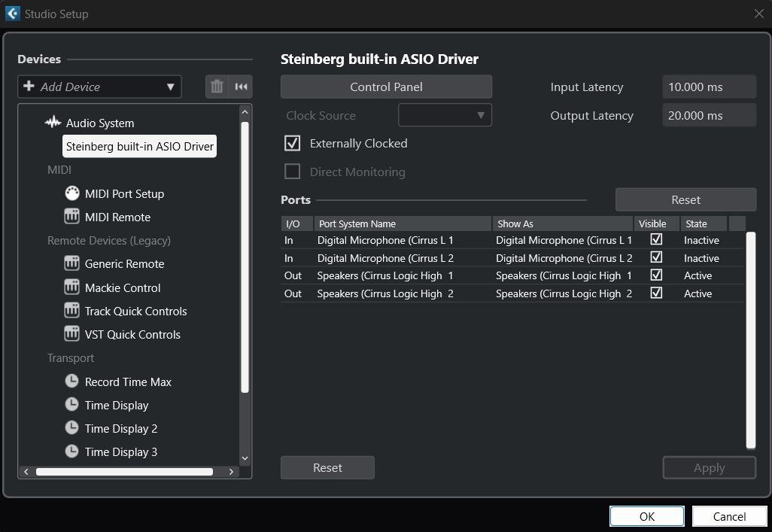The image size is (772, 532).
Task: Select MIDI Remote entry
Action: point(117,217)
